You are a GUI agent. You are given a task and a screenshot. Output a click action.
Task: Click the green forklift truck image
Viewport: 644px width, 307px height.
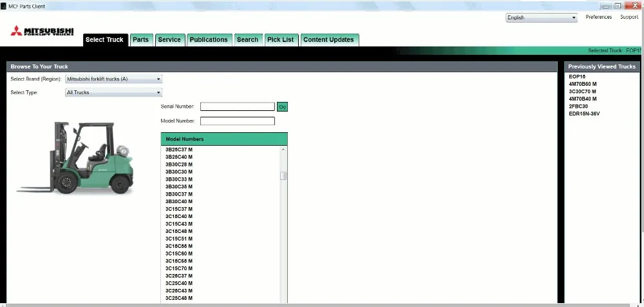pos(75,157)
